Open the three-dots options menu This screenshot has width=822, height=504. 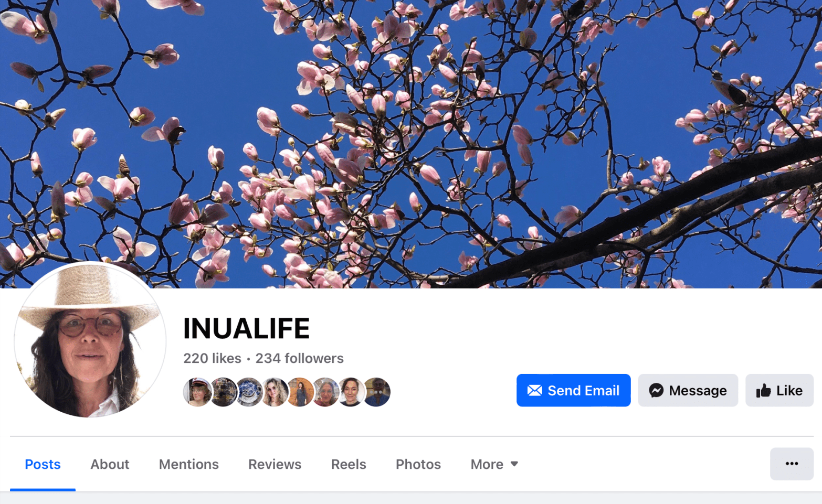coord(792,464)
